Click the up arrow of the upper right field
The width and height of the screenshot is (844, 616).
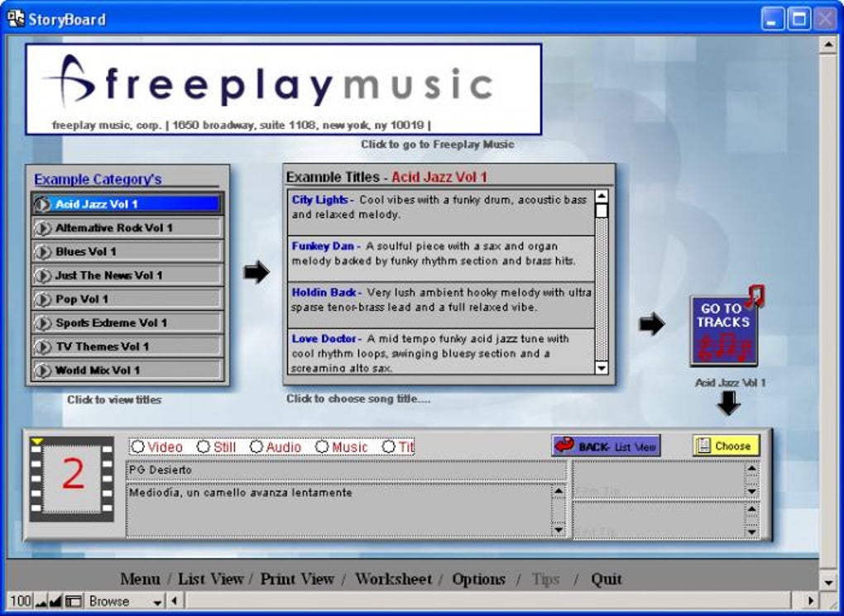tap(751, 469)
